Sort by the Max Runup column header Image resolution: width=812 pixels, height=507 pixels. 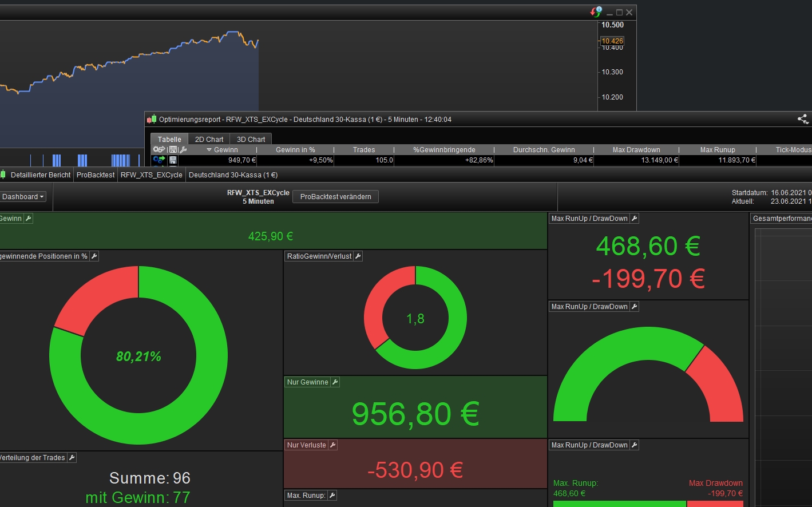click(x=718, y=150)
